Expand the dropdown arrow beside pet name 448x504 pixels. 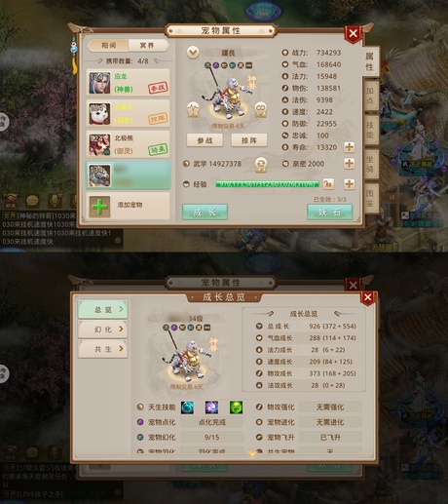coord(193,53)
